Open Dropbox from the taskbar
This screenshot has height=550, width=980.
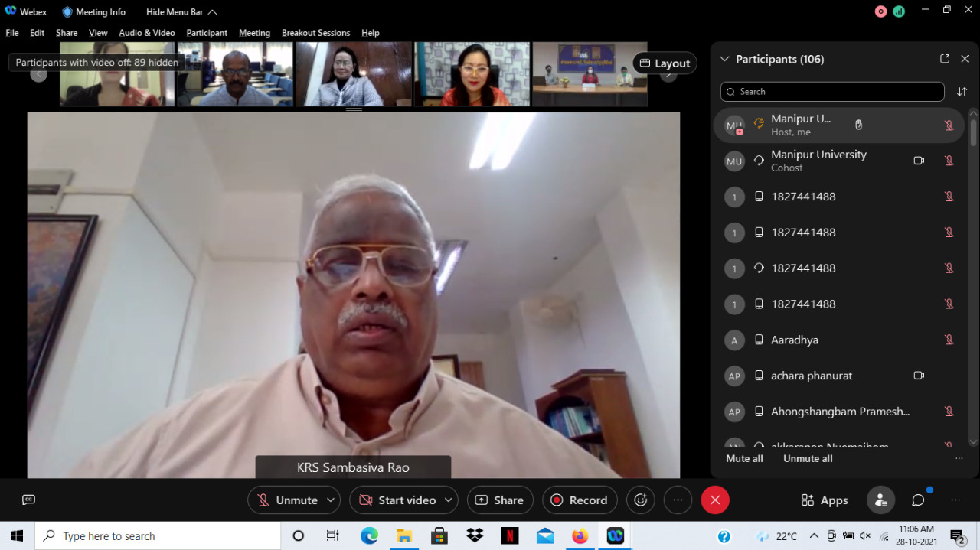pyautogui.click(x=475, y=535)
